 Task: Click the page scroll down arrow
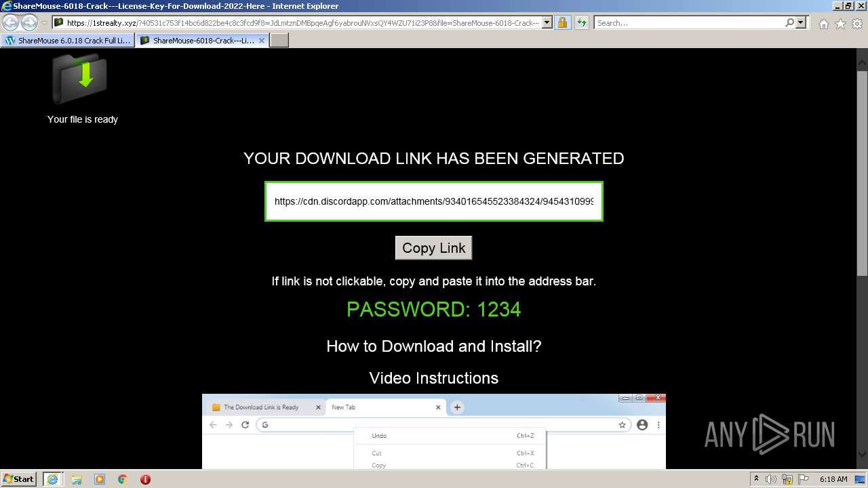coord(862,454)
